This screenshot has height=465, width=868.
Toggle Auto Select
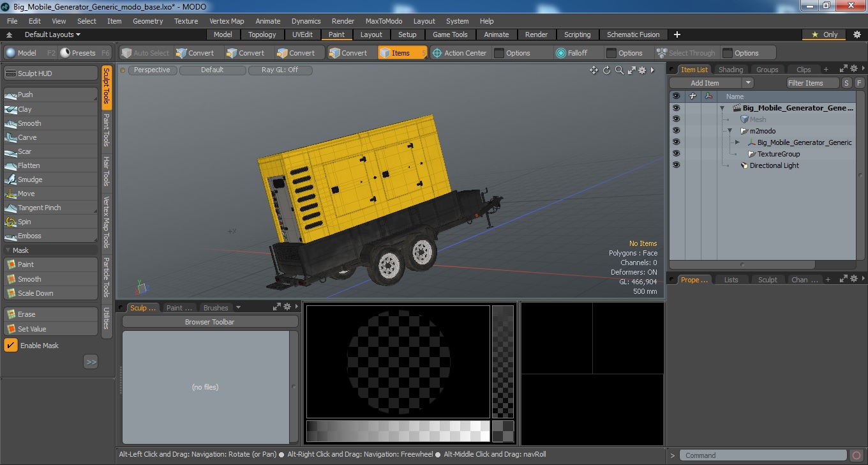click(x=146, y=53)
